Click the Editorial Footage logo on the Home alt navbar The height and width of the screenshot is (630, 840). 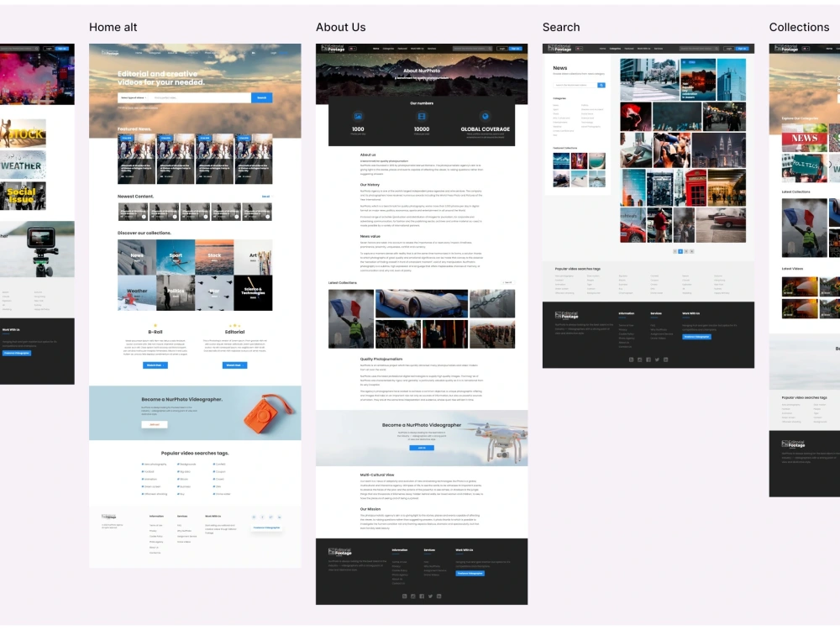point(109,52)
